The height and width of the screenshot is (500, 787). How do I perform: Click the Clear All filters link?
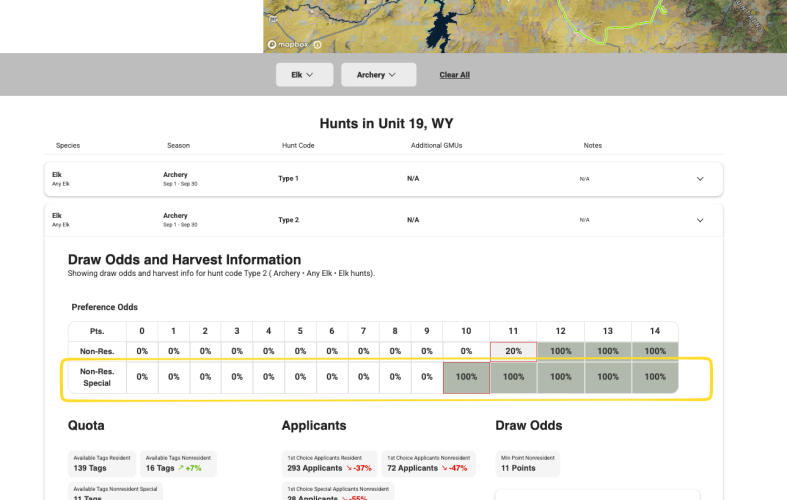pyautogui.click(x=454, y=75)
